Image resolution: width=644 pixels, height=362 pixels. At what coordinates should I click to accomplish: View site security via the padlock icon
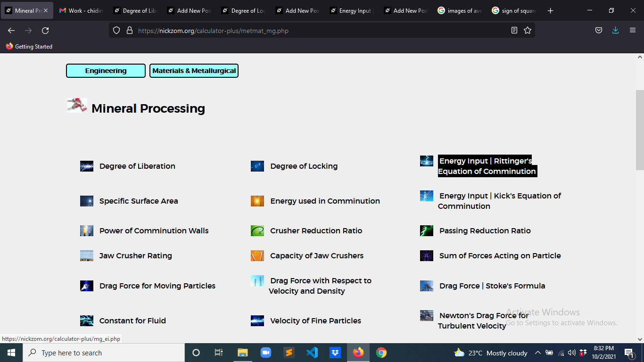pos(130,31)
